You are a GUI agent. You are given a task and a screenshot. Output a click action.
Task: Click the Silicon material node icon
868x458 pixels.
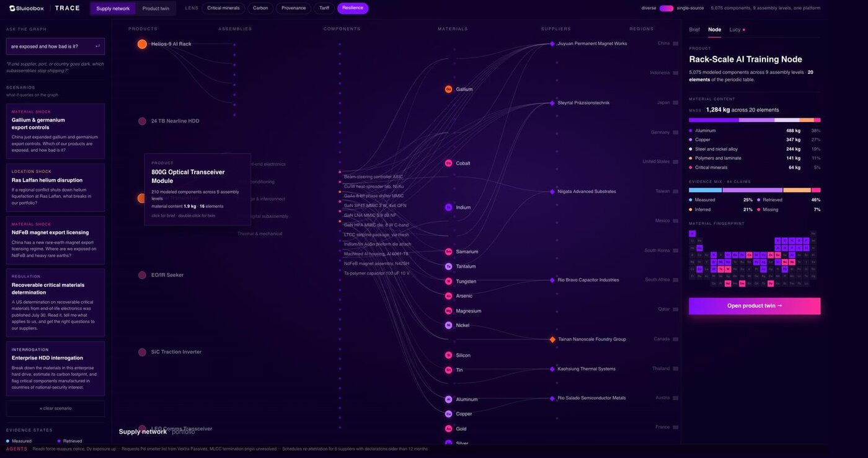[x=448, y=355]
